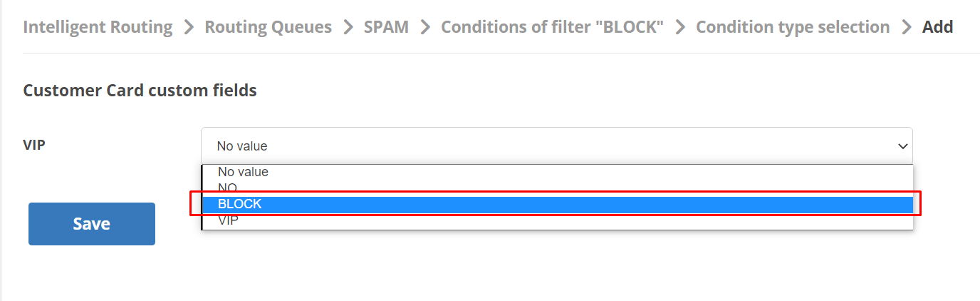The image size is (980, 301).
Task: Click the current Add breadcrumb item
Action: (937, 27)
